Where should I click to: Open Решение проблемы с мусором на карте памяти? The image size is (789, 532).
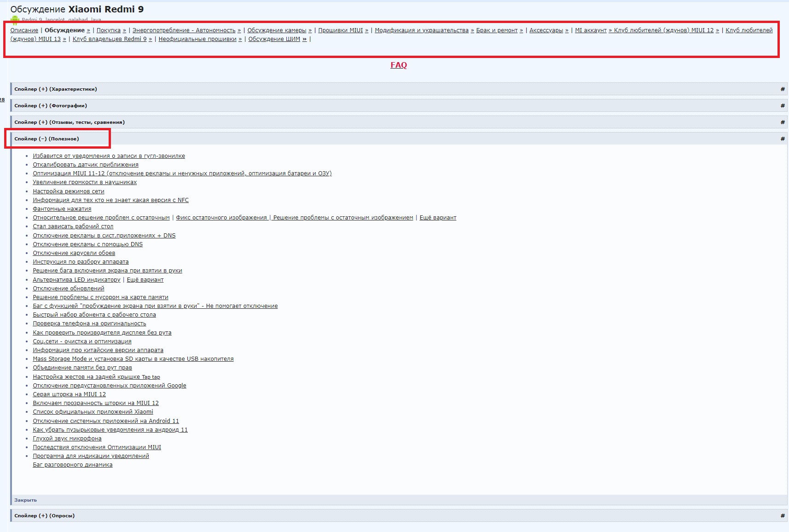(100, 297)
